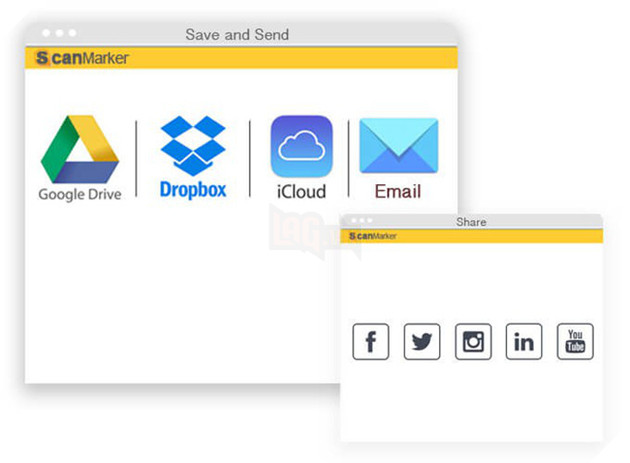Share via the Twitter bird icon

tap(422, 342)
